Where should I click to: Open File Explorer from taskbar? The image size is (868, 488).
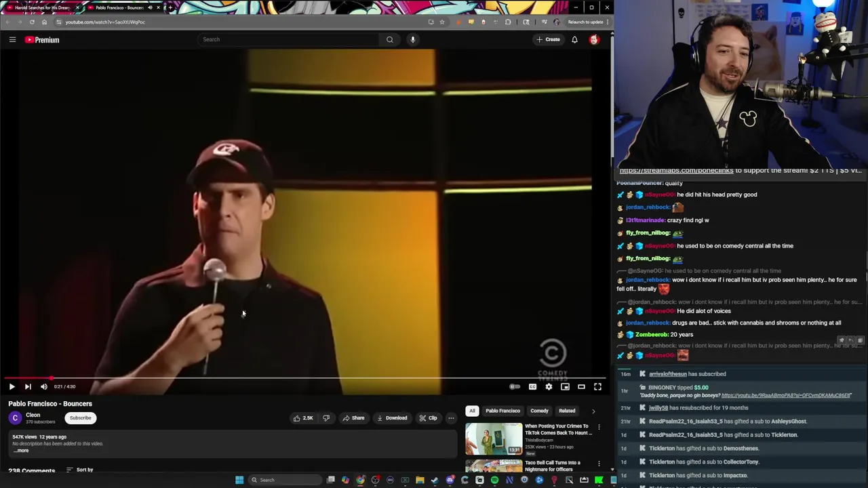[x=420, y=480]
